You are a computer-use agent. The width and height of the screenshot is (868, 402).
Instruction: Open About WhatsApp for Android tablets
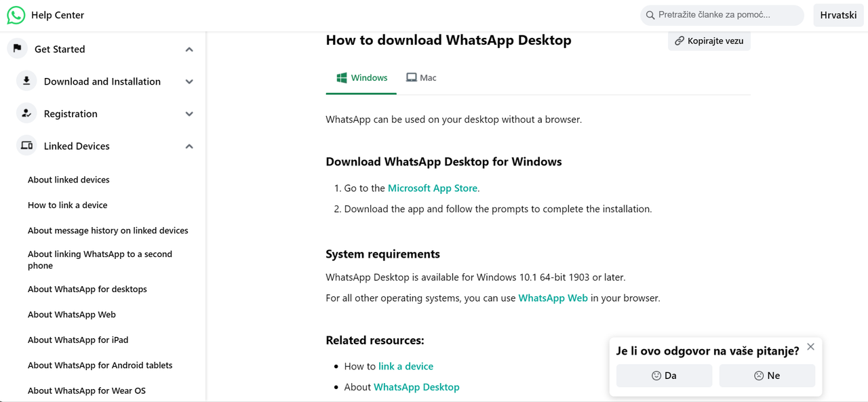[100, 365]
